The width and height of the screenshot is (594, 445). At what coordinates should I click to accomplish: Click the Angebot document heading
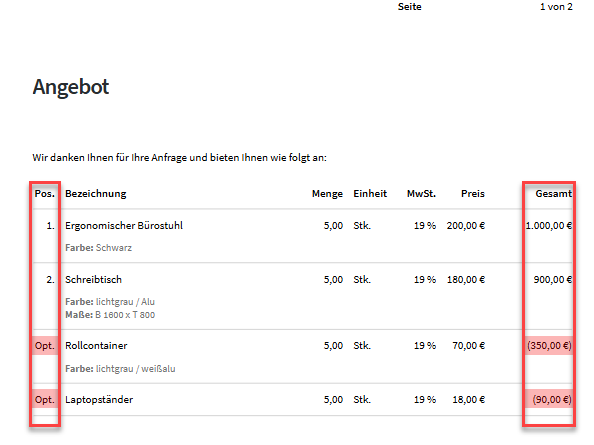pyautogui.click(x=71, y=87)
